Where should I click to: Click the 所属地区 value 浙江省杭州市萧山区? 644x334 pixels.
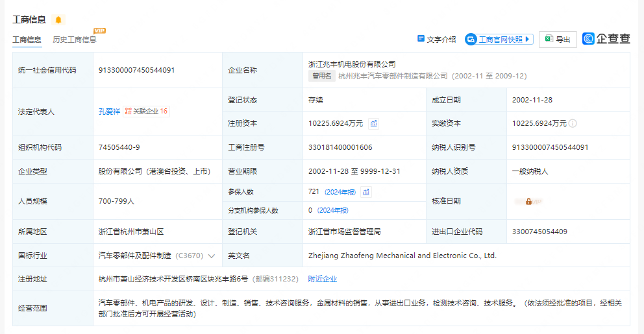point(131,232)
